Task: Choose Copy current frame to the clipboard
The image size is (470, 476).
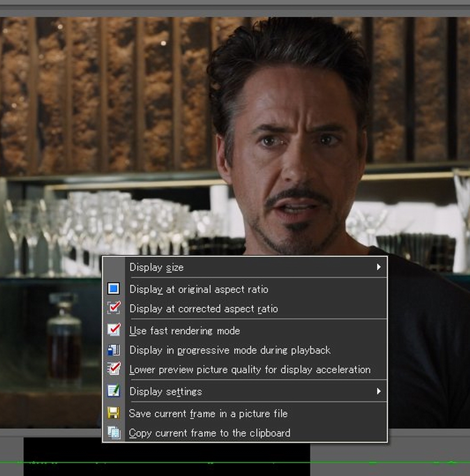Action: click(245, 432)
